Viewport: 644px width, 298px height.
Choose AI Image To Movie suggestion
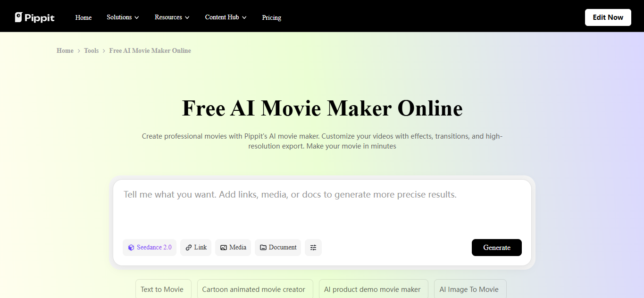click(x=470, y=289)
